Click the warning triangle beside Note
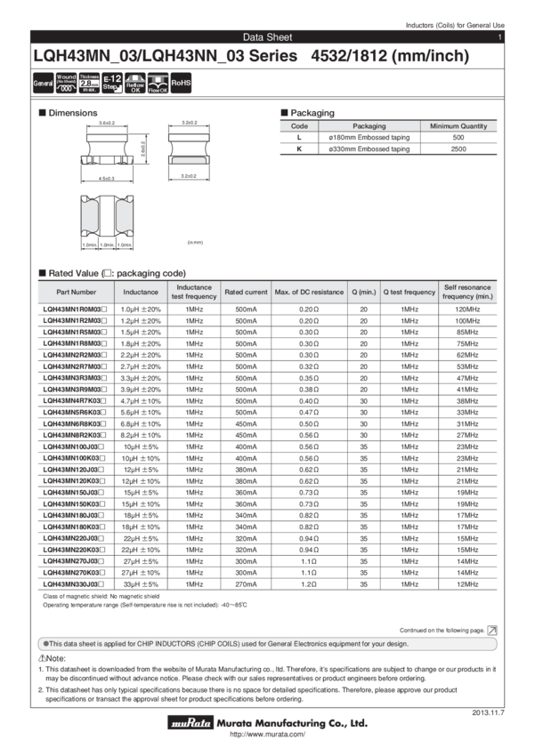 (42, 658)
